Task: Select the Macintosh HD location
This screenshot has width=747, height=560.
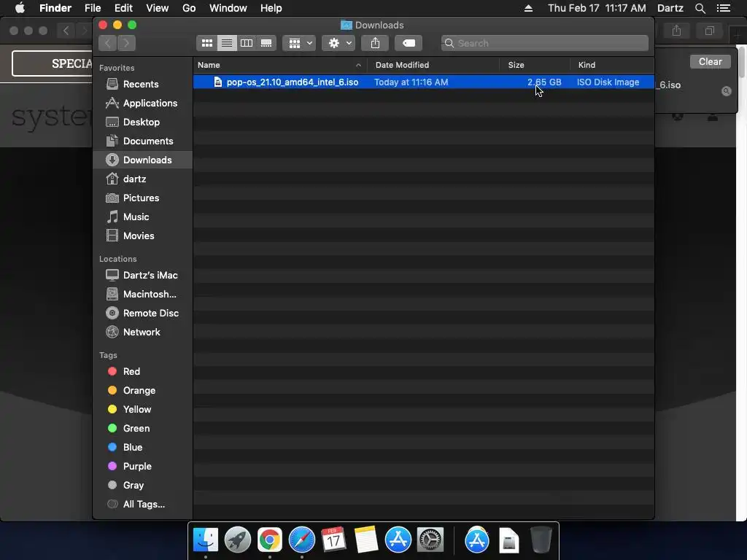Action: pyautogui.click(x=141, y=295)
